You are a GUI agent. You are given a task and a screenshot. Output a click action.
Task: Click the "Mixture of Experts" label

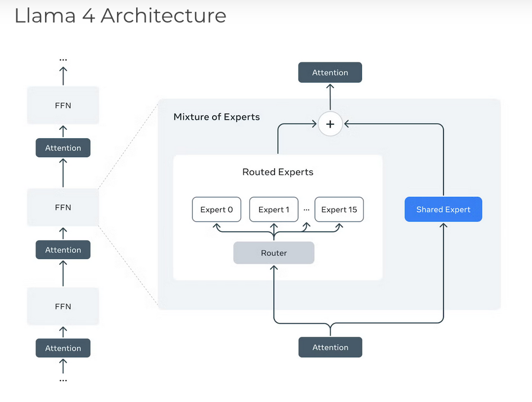click(217, 117)
